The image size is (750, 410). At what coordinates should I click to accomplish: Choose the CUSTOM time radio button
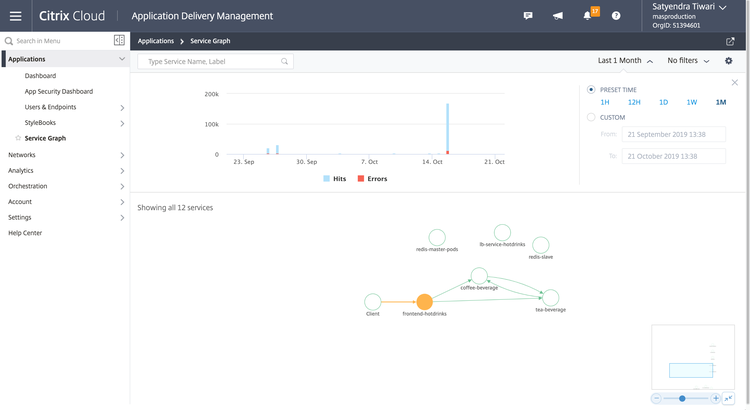pos(591,117)
